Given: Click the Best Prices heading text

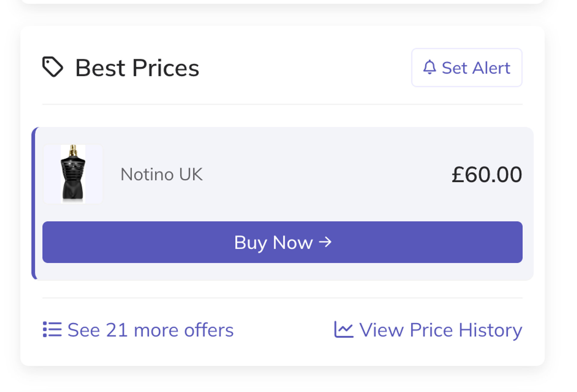Looking at the screenshot, I should 137,68.
